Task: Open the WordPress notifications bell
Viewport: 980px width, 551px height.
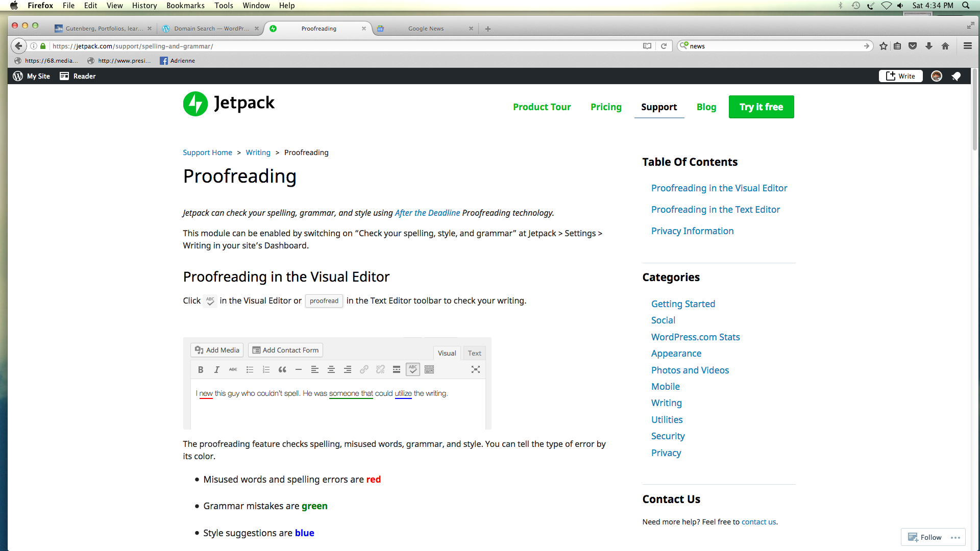Action: pyautogui.click(x=956, y=76)
